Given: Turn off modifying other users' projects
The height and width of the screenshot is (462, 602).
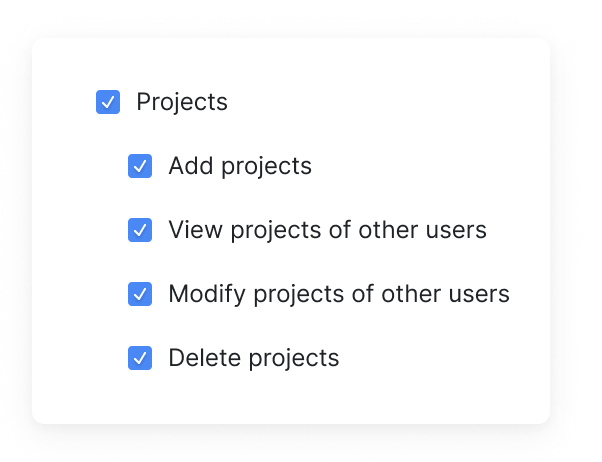Looking at the screenshot, I should coord(140,294).
